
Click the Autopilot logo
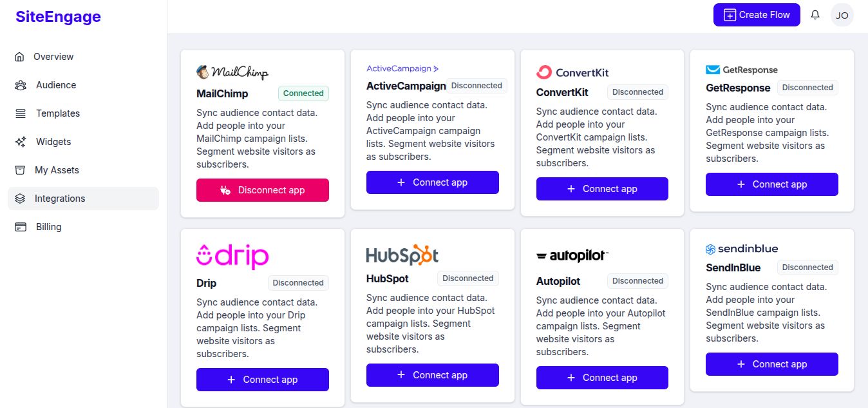click(572, 256)
